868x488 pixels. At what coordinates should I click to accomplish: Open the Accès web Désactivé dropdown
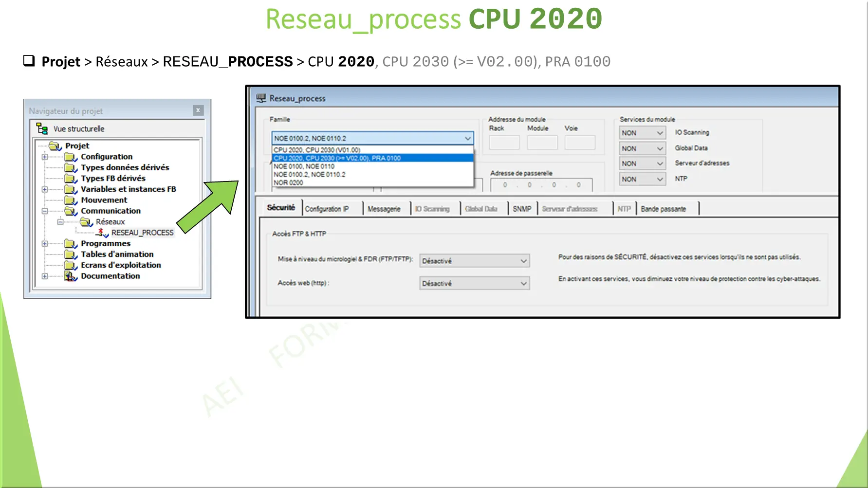coord(523,283)
